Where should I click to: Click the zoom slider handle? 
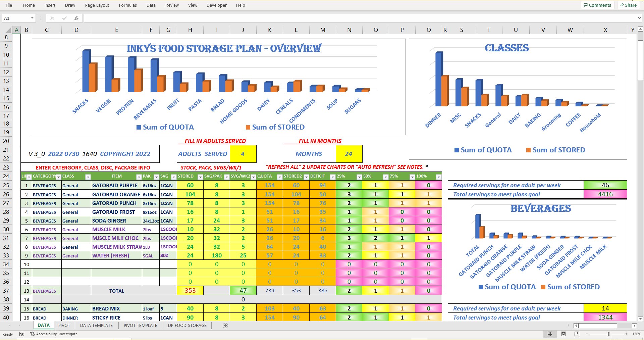click(608, 334)
